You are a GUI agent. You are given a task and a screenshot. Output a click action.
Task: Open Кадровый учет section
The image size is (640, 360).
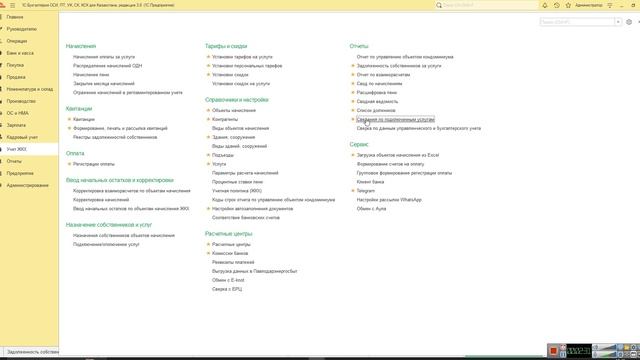coord(22,137)
